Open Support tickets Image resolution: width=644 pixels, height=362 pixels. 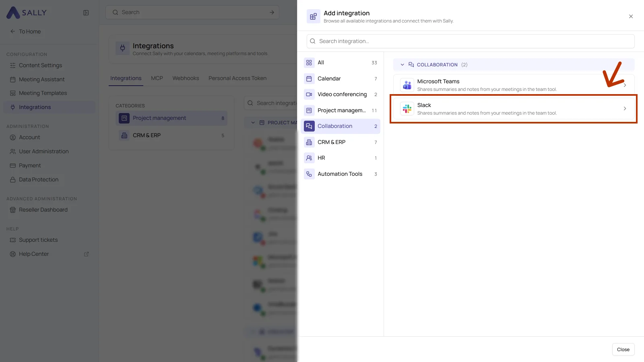[x=50, y=240]
